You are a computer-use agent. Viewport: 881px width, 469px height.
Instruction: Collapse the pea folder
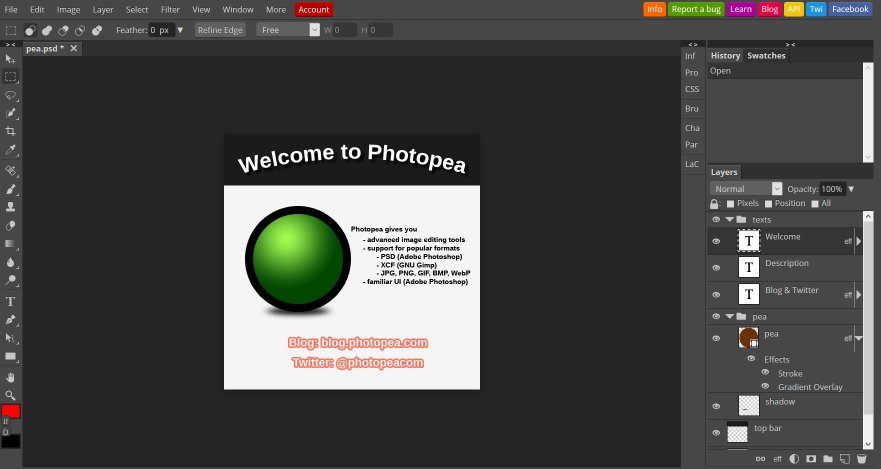pyautogui.click(x=729, y=316)
